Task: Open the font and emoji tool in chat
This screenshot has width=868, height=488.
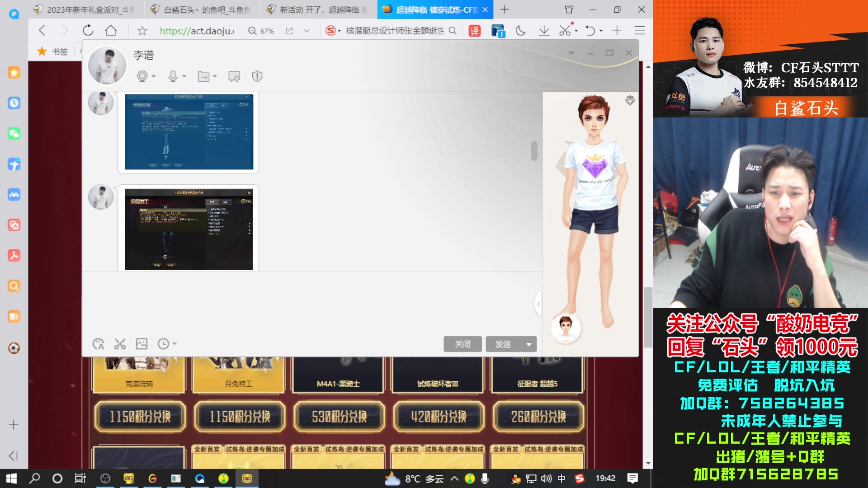Action: tap(98, 344)
